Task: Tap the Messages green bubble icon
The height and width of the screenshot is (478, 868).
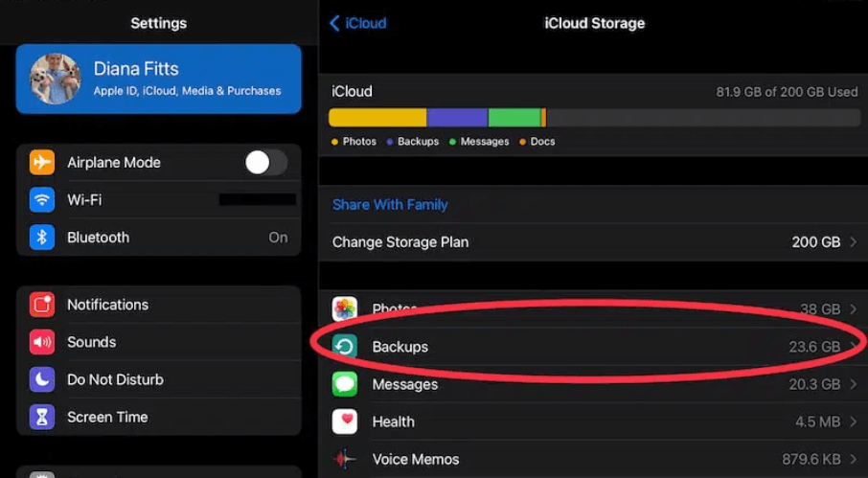Action: (x=344, y=384)
